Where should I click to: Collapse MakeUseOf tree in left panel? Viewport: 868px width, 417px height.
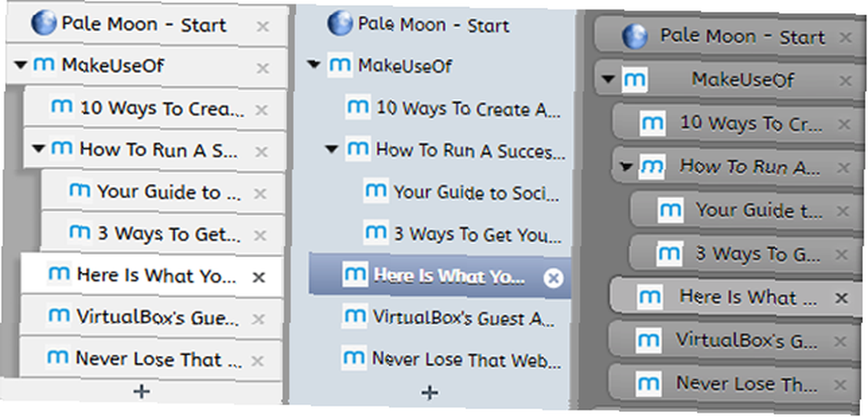[x=21, y=65]
